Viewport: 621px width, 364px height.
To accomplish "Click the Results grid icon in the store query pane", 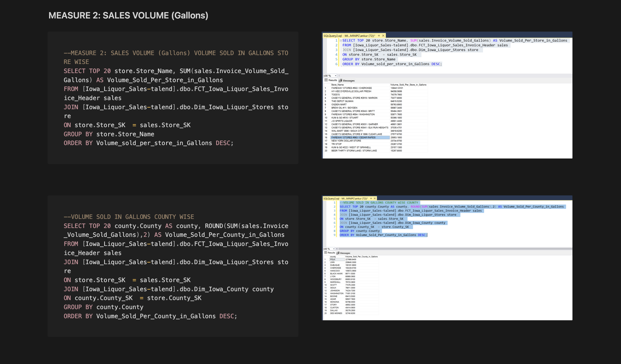I will (326, 80).
